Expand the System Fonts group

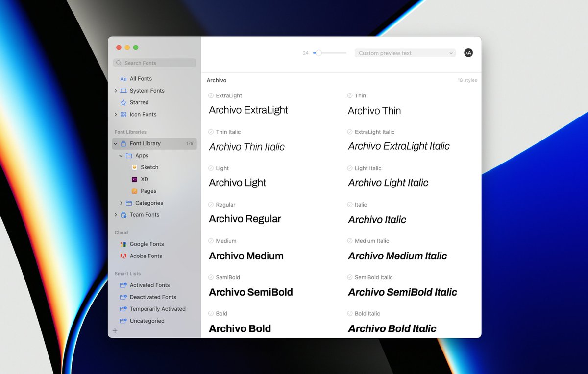pyautogui.click(x=116, y=91)
